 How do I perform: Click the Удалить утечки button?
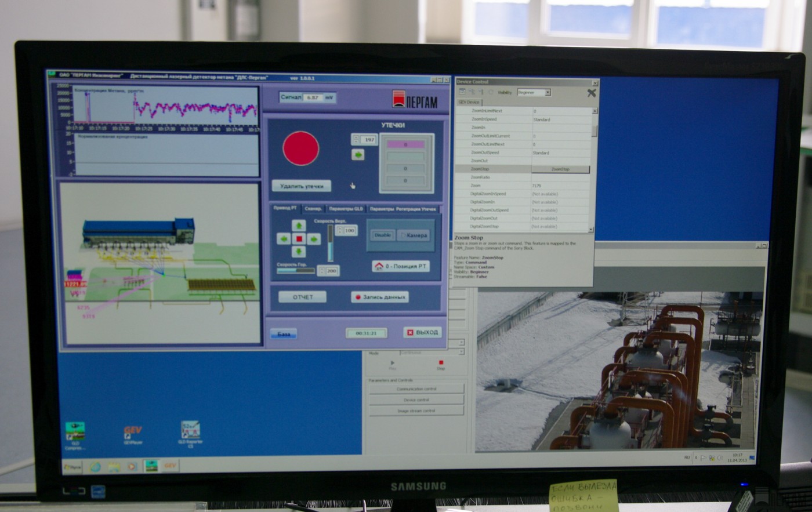[x=302, y=186]
